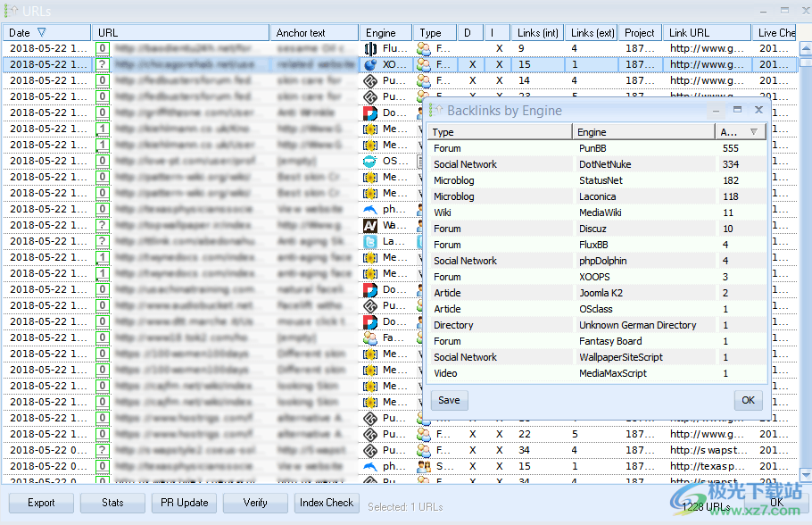Select the OSclass row
This screenshot has height=525, width=812.
[x=598, y=310]
